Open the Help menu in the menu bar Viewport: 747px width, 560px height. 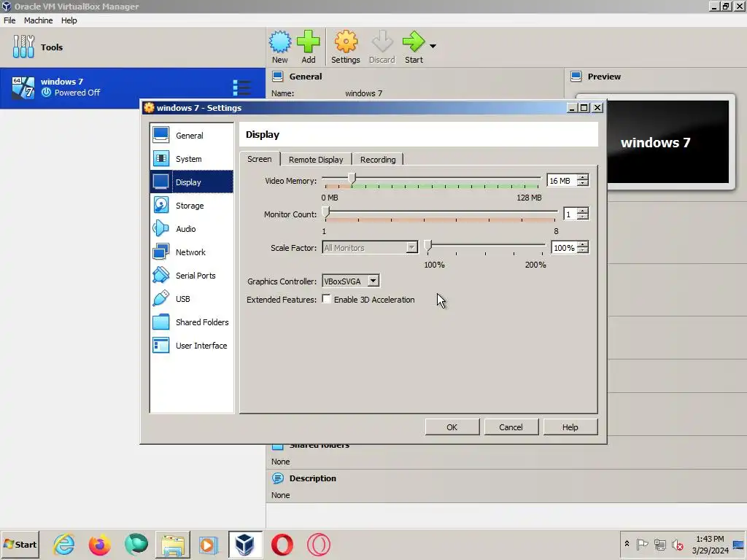click(x=69, y=20)
